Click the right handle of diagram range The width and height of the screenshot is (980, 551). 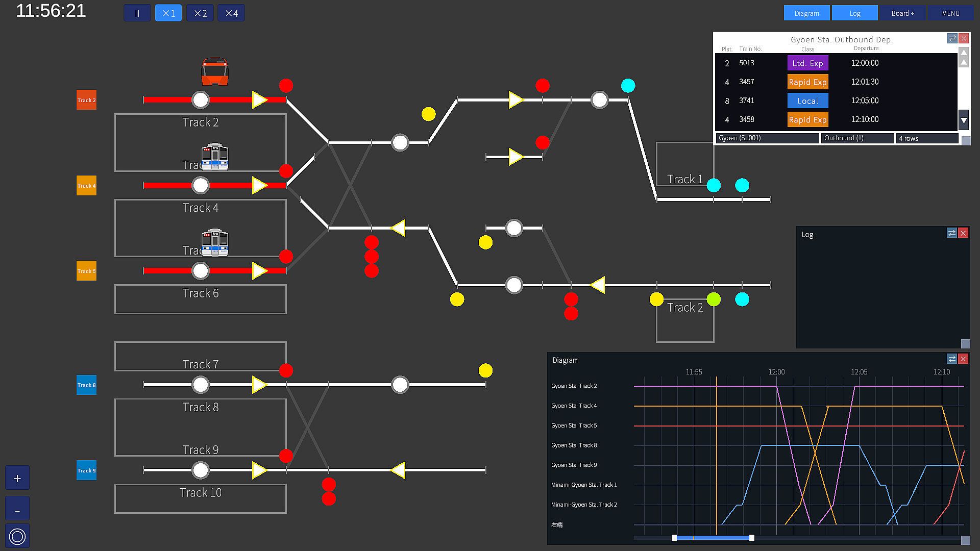pos(752,538)
